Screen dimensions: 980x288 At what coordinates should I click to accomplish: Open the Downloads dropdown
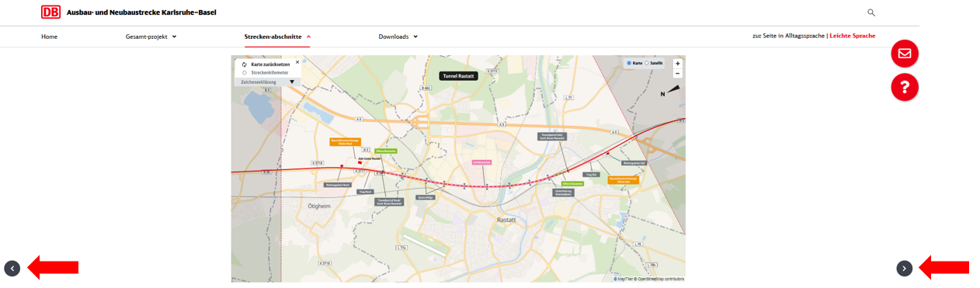[398, 36]
